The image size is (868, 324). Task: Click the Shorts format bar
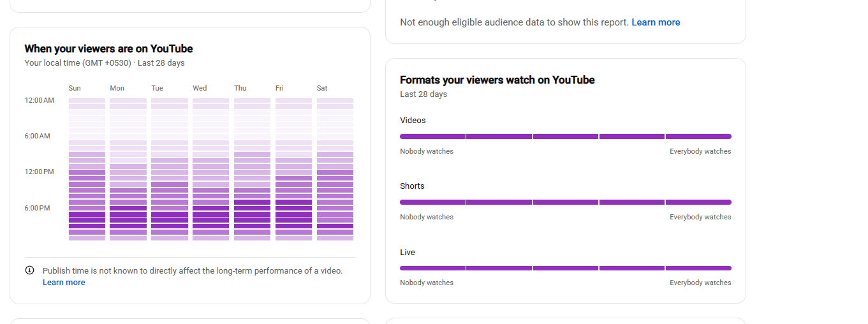[x=565, y=202]
